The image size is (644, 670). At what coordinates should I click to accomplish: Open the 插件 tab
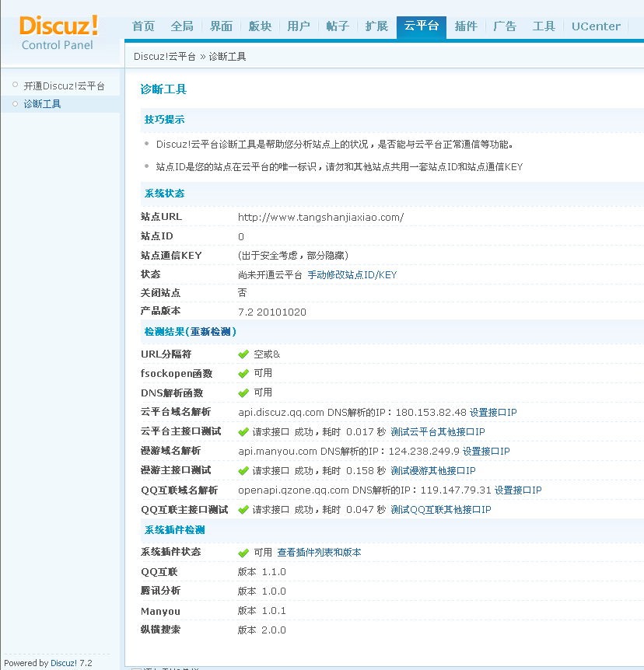click(466, 26)
